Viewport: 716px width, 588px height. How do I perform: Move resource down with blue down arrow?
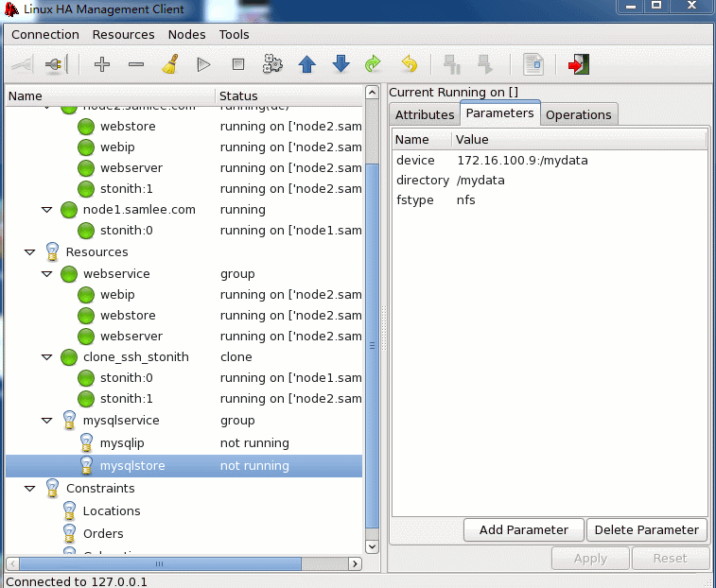(341, 64)
